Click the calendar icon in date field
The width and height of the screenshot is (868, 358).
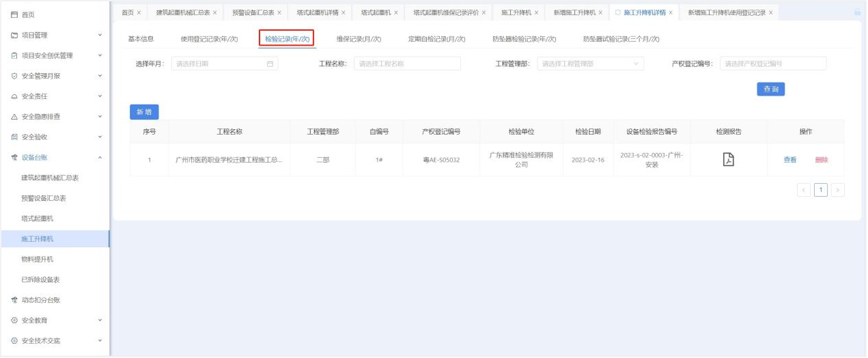(270, 64)
